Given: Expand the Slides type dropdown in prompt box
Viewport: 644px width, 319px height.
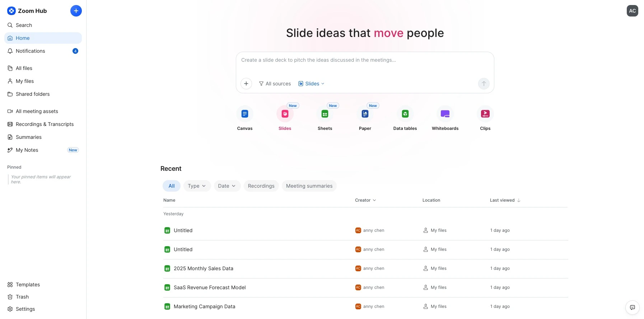Looking at the screenshot, I should coord(312,84).
